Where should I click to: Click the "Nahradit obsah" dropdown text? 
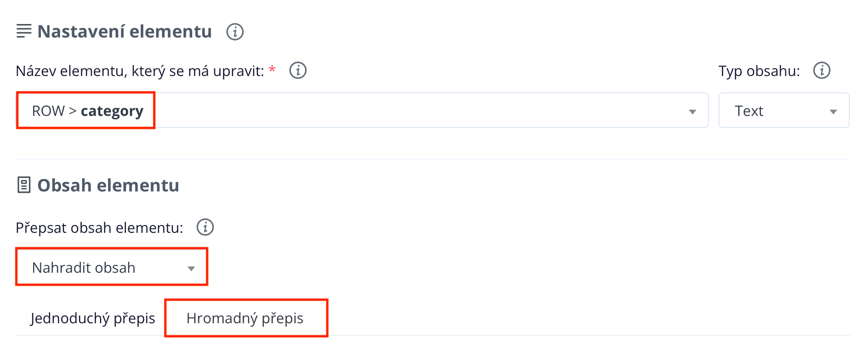[x=84, y=267]
